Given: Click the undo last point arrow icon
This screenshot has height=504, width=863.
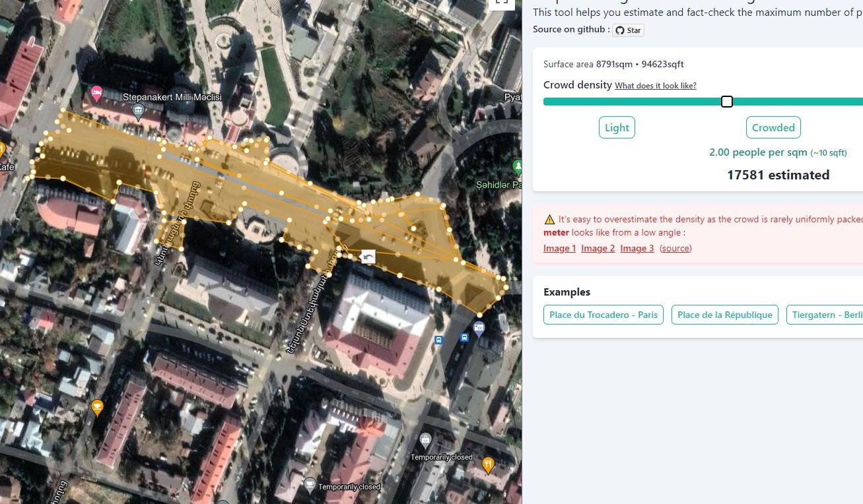Looking at the screenshot, I should tap(368, 256).
